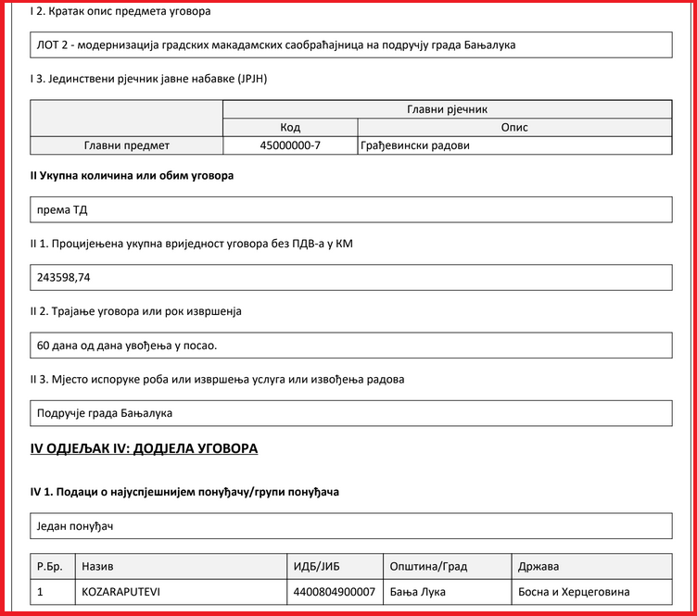The image size is (697, 616).
Task: Click the 'Главни рјечник' table header
Action: [447, 109]
